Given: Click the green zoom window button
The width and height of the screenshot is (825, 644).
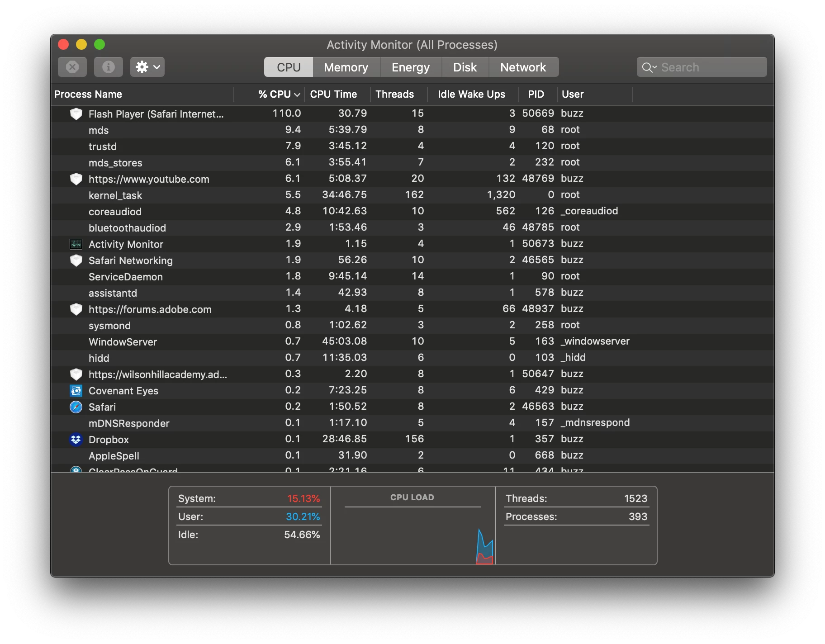Looking at the screenshot, I should (x=100, y=44).
